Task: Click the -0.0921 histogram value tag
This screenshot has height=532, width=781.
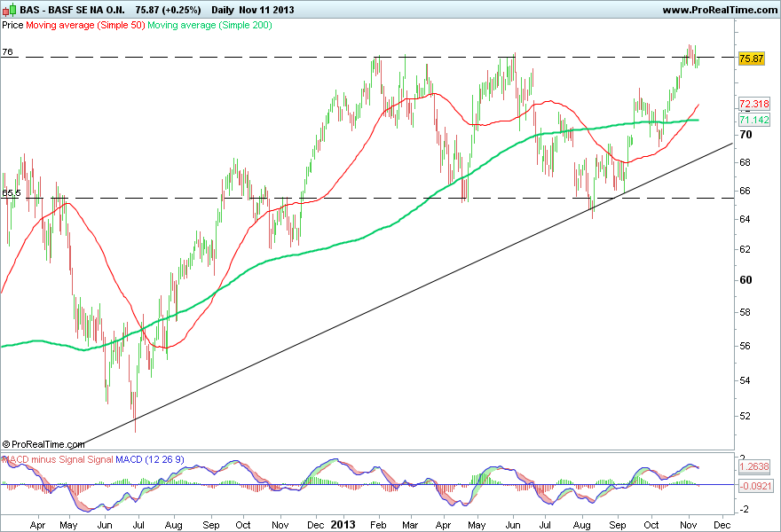Action: tap(755, 485)
